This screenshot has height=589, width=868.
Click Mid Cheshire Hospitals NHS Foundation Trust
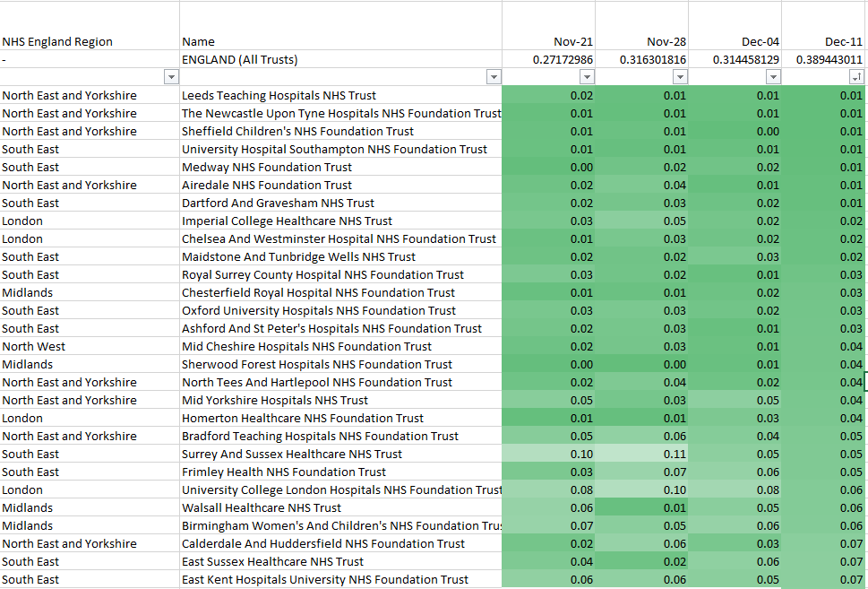point(341,346)
